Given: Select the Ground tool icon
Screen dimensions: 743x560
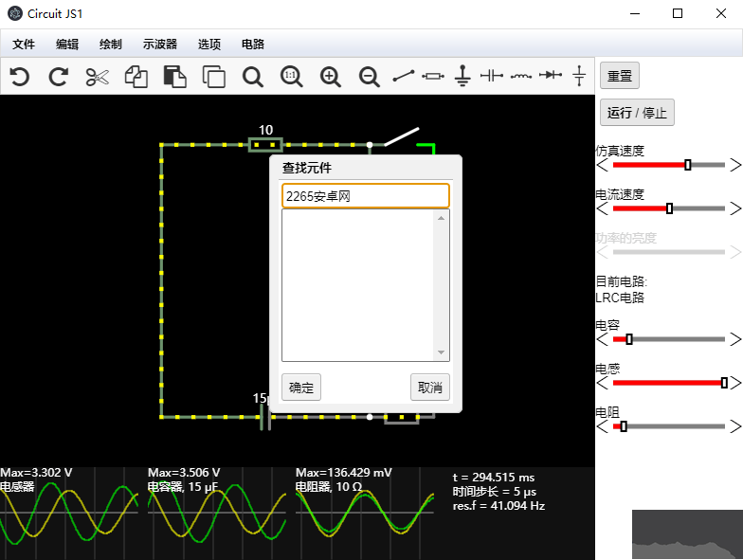Looking at the screenshot, I should click(x=462, y=76).
